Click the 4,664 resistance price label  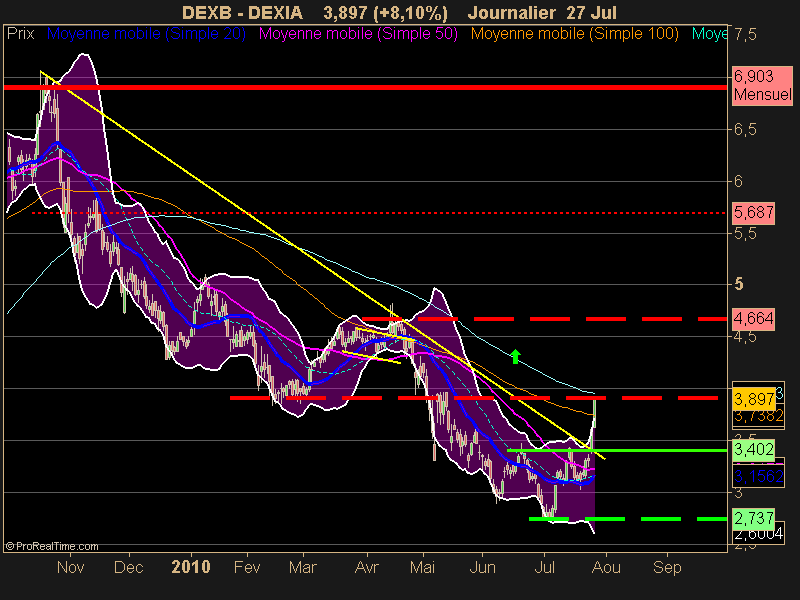coord(754,318)
